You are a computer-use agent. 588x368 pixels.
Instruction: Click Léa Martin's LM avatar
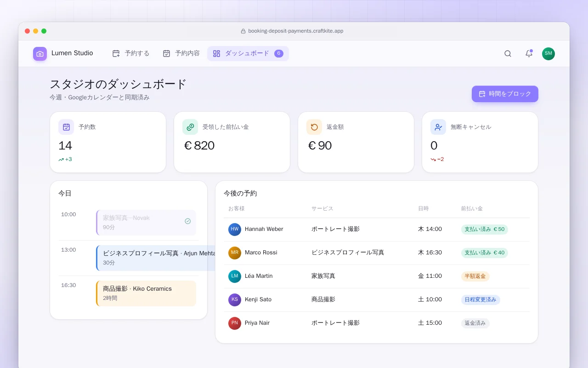tap(235, 276)
